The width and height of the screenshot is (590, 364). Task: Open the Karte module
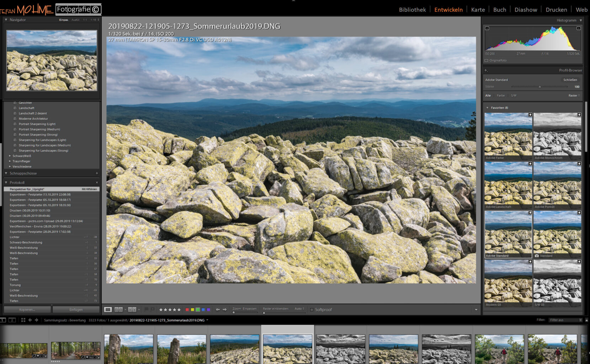[x=478, y=10]
